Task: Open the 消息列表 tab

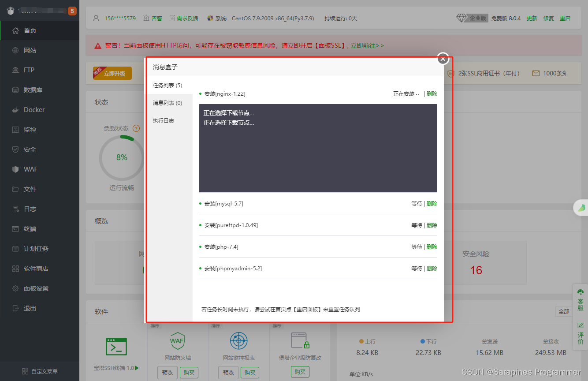Action: point(167,103)
